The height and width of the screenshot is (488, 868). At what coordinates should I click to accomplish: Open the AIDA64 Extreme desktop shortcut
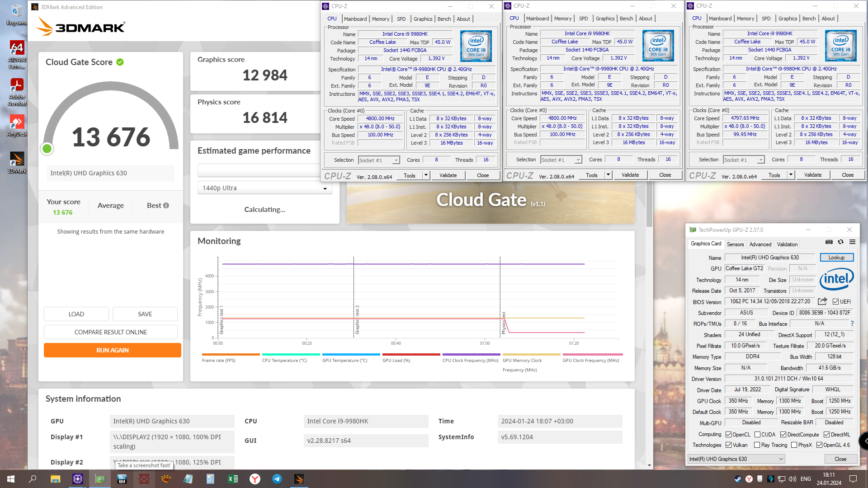[x=17, y=55]
